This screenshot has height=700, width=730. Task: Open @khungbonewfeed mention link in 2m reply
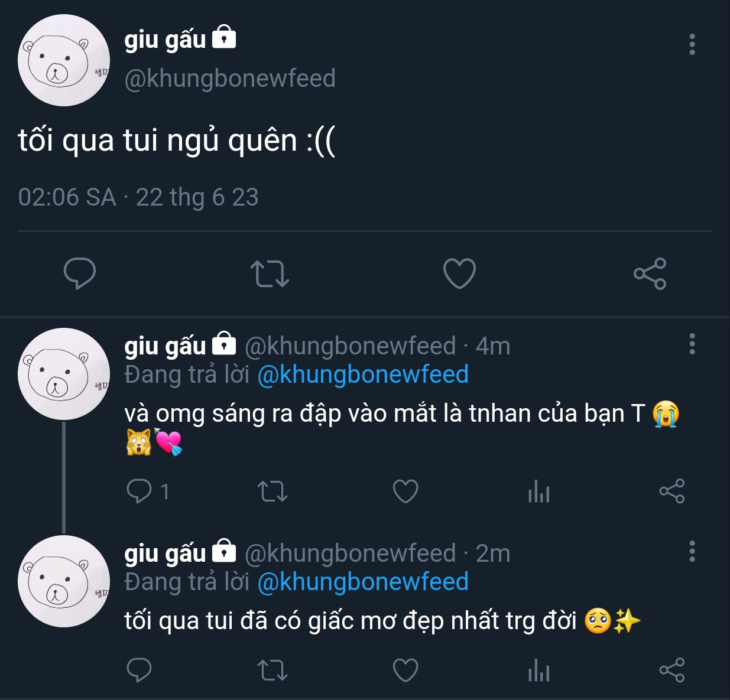pos(363,582)
